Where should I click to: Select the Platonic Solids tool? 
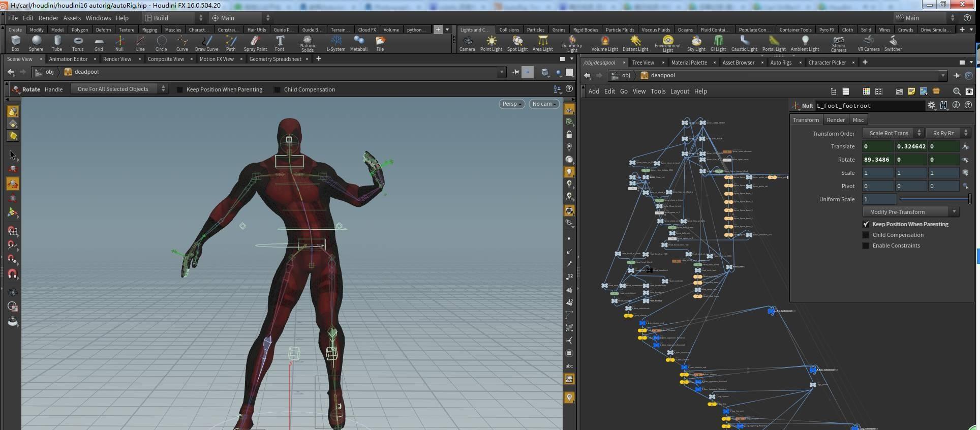(x=307, y=44)
